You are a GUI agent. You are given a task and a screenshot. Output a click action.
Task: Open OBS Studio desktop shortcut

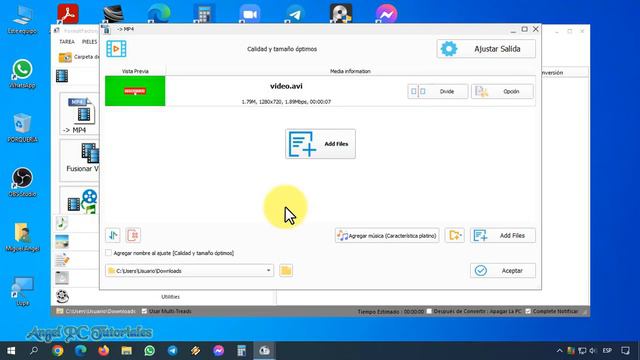[22, 182]
